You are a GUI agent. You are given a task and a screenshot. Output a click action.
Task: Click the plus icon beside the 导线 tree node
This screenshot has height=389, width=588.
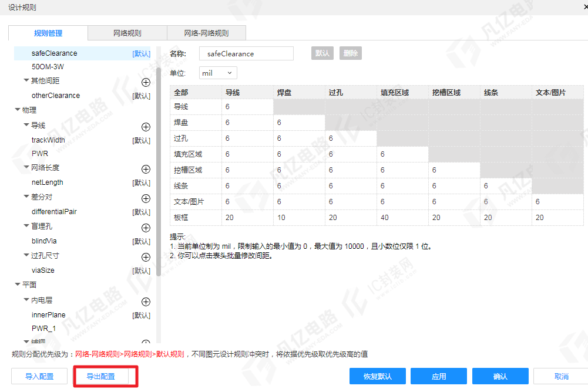click(x=146, y=127)
